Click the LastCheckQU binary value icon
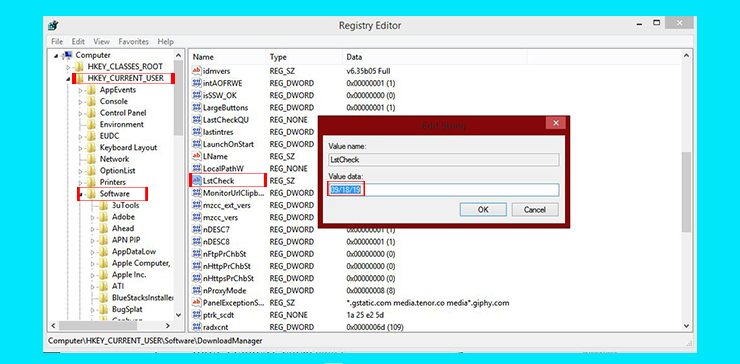The height and width of the screenshot is (364, 740). tap(197, 120)
